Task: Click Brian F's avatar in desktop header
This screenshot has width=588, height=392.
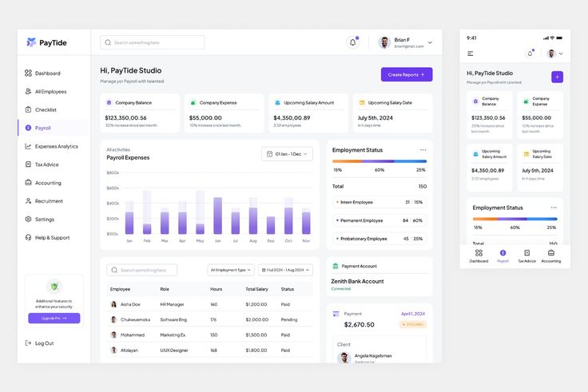Action: tap(384, 43)
